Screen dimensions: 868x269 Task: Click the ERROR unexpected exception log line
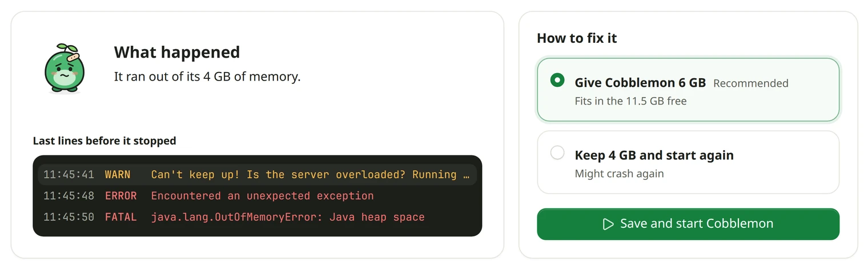257,196
